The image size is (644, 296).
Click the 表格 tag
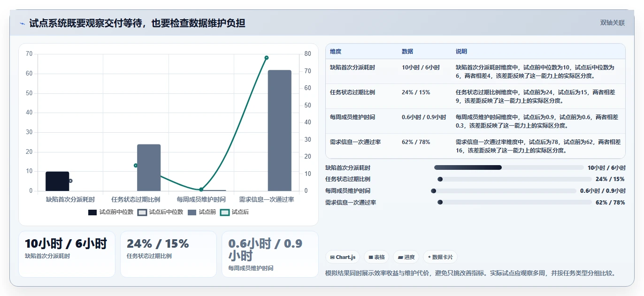tap(376, 257)
